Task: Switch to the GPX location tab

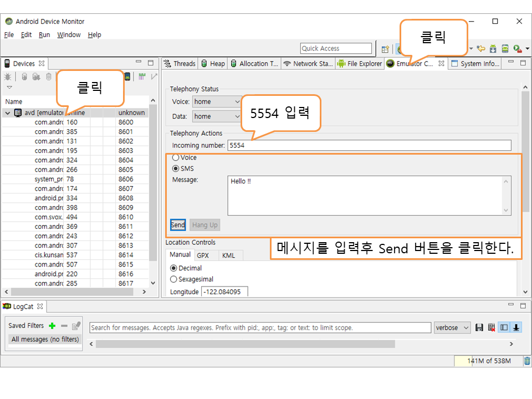Action: tap(203, 255)
